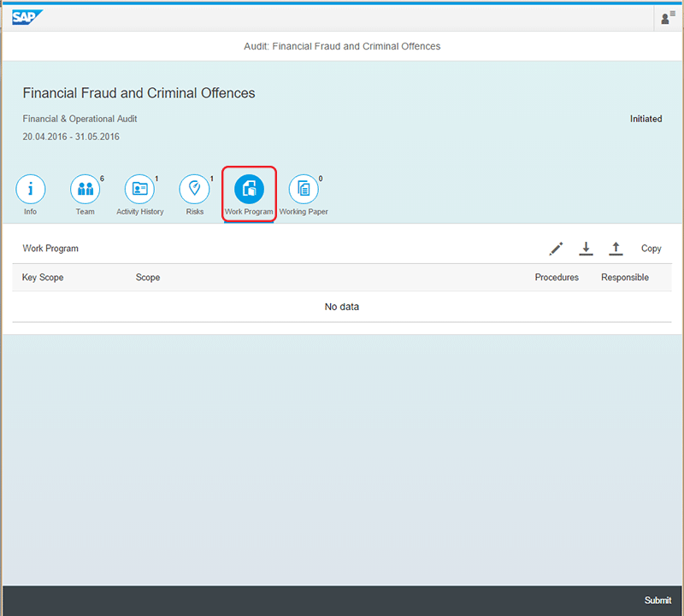The height and width of the screenshot is (616, 684).
Task: Open the Risks section icon
Action: pos(195,189)
